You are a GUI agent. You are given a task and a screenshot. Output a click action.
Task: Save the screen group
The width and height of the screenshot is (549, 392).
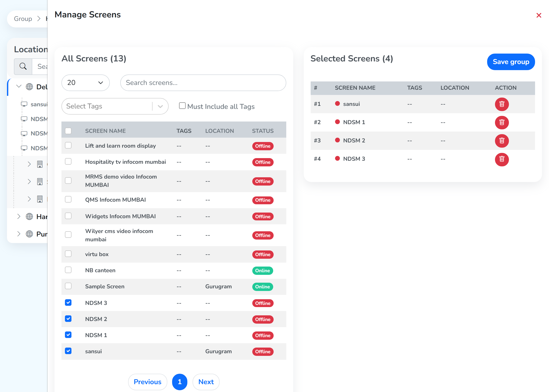tap(511, 62)
